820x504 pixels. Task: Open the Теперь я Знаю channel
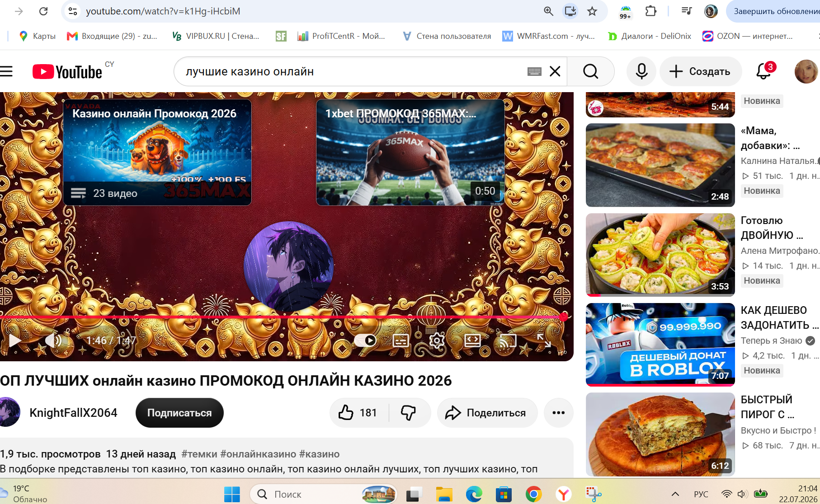772,341
